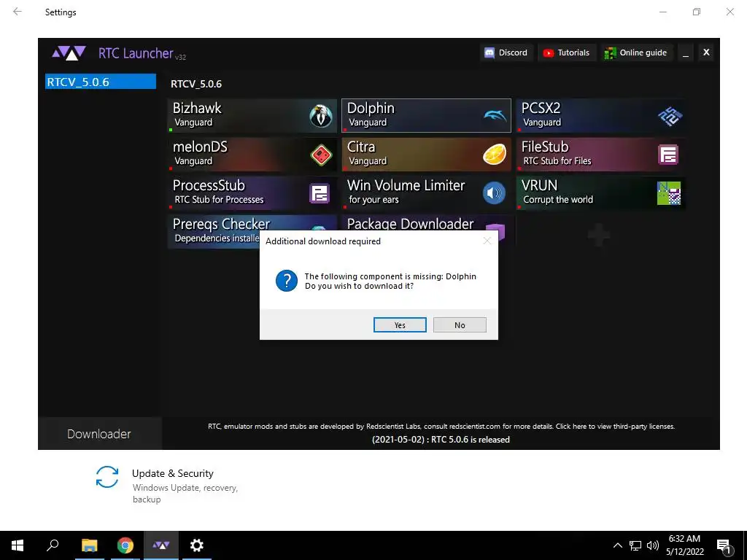Click the FileStub document icon
This screenshot has width=747, height=560.
click(x=668, y=155)
